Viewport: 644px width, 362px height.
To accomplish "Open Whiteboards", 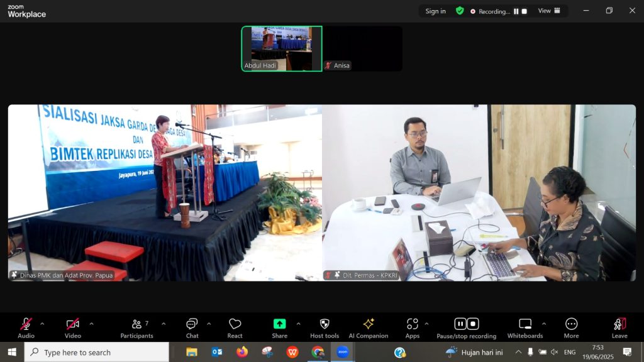I will pos(525,328).
